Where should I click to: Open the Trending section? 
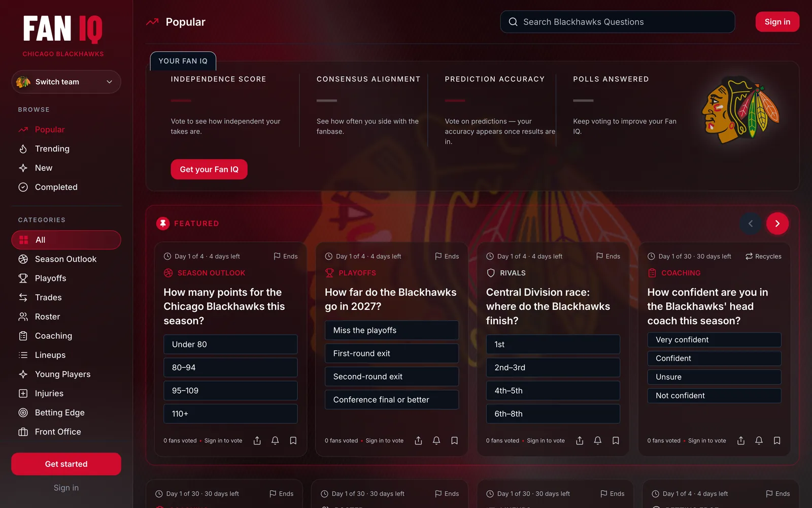pos(66,149)
